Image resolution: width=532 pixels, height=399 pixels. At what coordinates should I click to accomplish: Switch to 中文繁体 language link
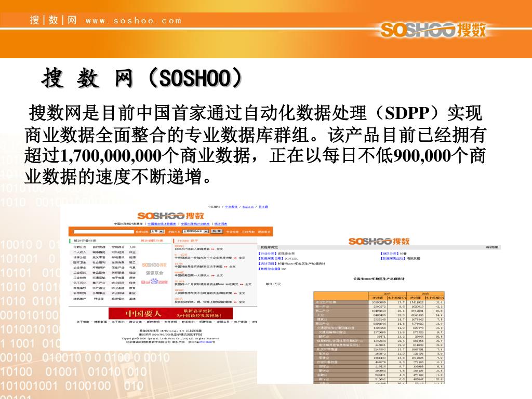[231, 207]
